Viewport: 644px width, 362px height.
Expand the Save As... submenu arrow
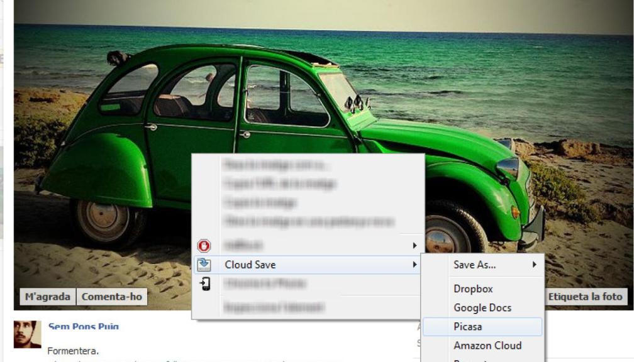535,265
